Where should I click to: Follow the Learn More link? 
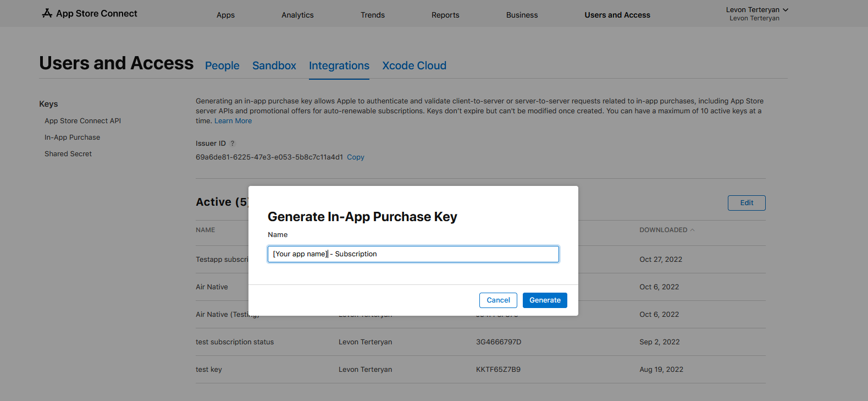pyautogui.click(x=233, y=121)
